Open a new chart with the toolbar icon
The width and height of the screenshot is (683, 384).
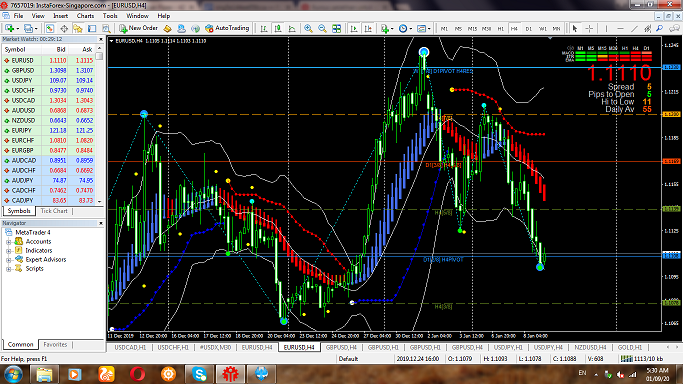[9, 28]
